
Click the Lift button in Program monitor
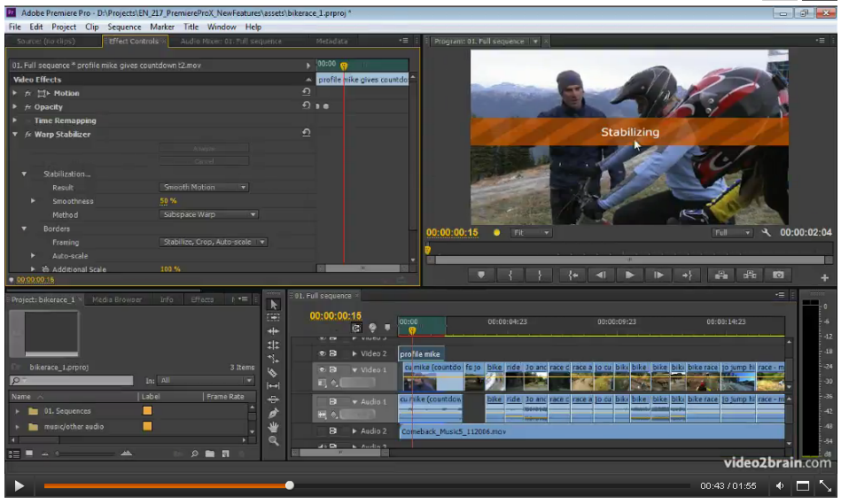coord(721,275)
